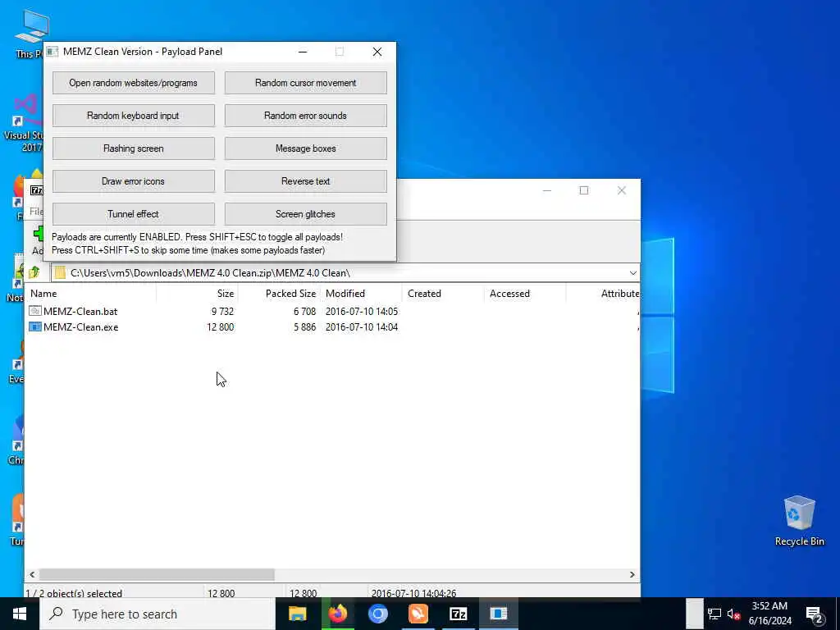Click MEMZ Payload Panel title bar icon

(x=52, y=52)
